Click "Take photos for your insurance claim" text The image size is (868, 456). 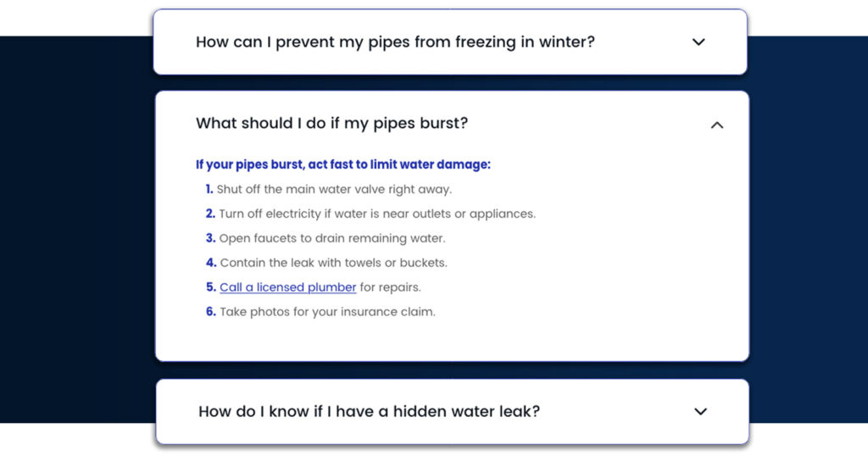click(x=327, y=312)
